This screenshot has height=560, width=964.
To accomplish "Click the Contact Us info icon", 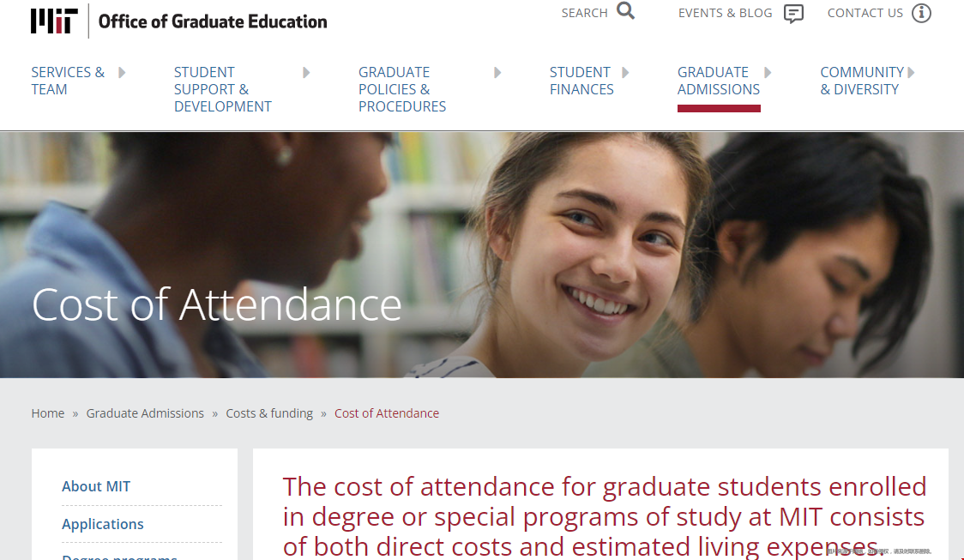I will (x=921, y=13).
